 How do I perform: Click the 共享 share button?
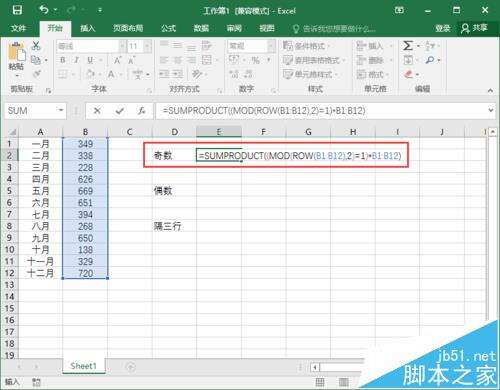[474, 28]
